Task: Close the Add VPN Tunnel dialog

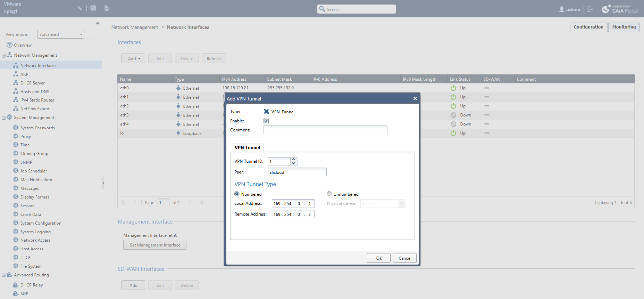Action: (x=415, y=99)
